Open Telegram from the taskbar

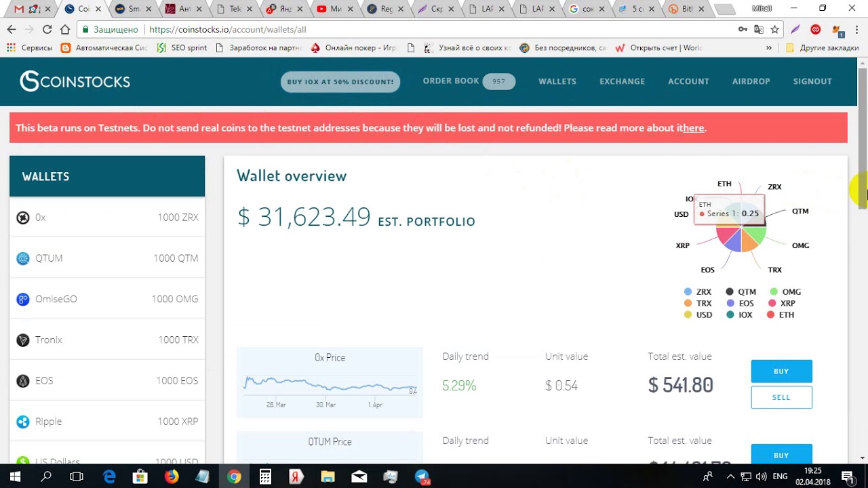coord(422,476)
